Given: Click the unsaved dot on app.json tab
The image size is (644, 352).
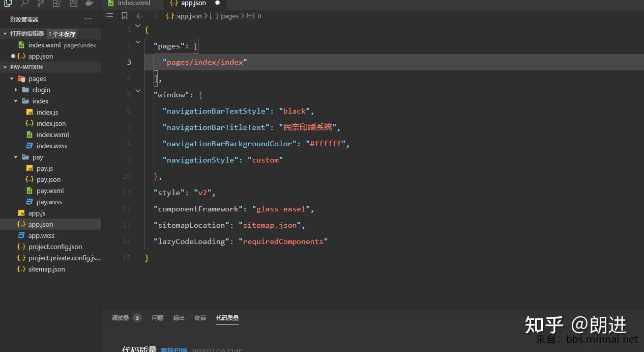Looking at the screenshot, I should (x=217, y=3).
